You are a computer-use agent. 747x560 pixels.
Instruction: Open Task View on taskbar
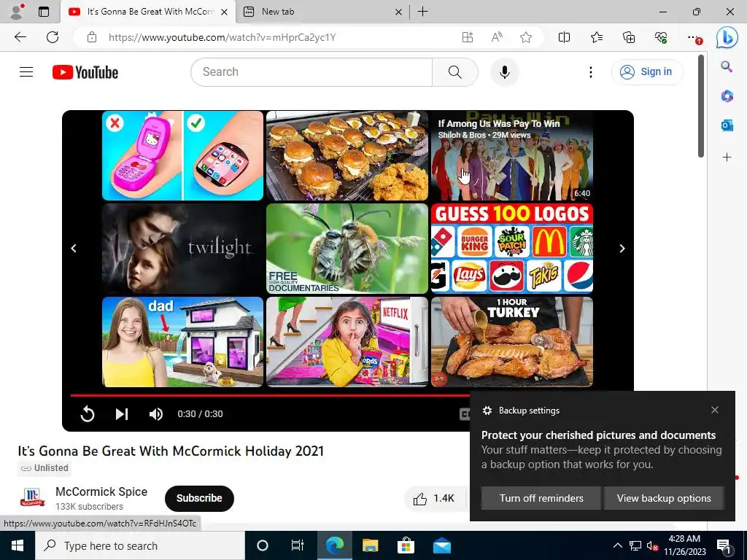[298, 545]
